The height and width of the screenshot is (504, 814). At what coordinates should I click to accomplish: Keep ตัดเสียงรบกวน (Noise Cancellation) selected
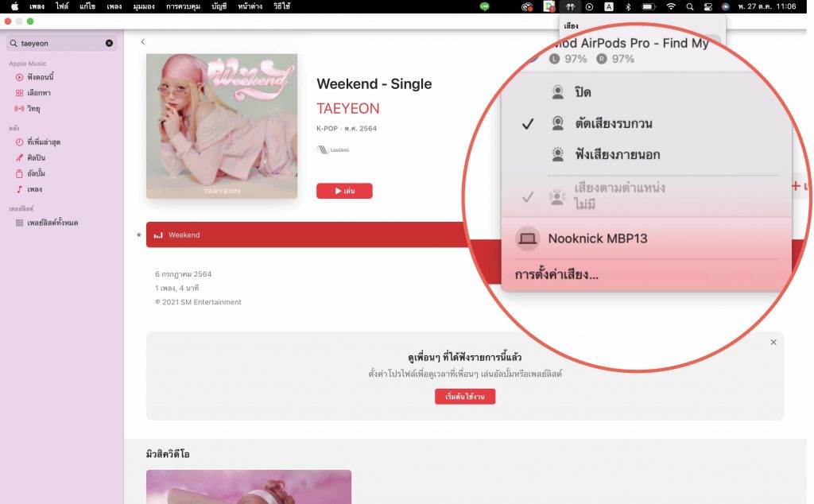point(614,122)
